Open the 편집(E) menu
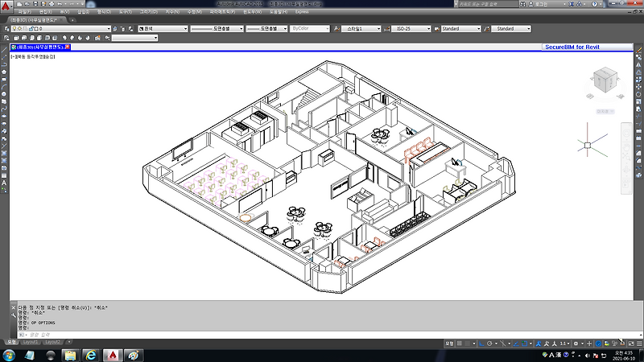The width and height of the screenshot is (644, 362). point(45,12)
